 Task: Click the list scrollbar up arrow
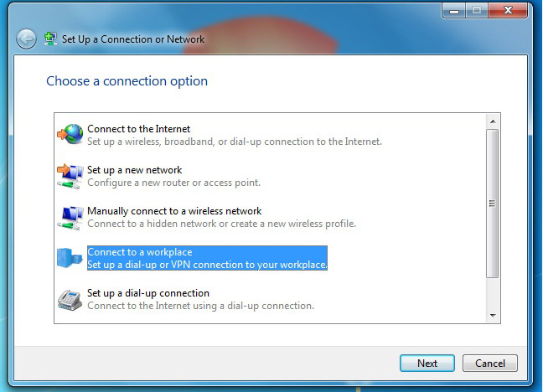[x=493, y=121]
